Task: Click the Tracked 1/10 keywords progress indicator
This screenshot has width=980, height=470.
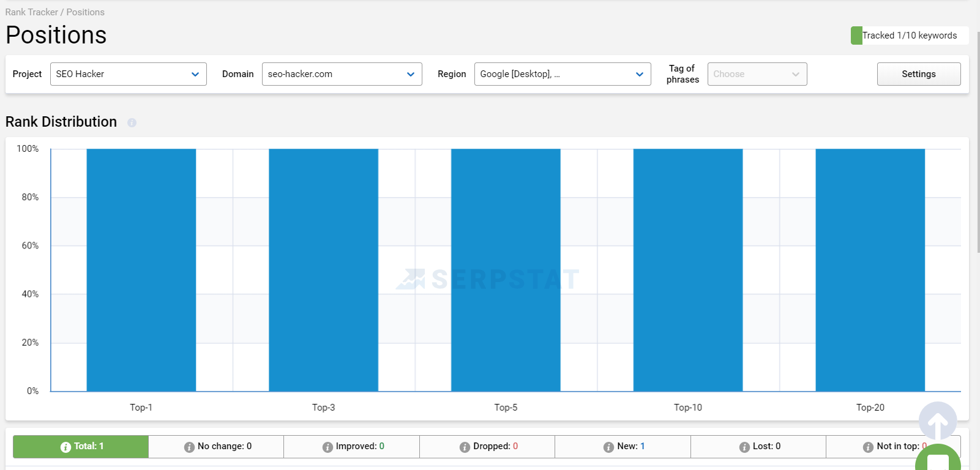Action: (909, 35)
